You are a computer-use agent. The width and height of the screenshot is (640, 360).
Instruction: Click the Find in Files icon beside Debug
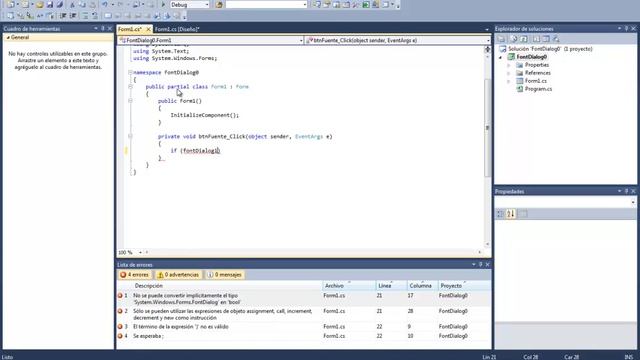(219, 5)
